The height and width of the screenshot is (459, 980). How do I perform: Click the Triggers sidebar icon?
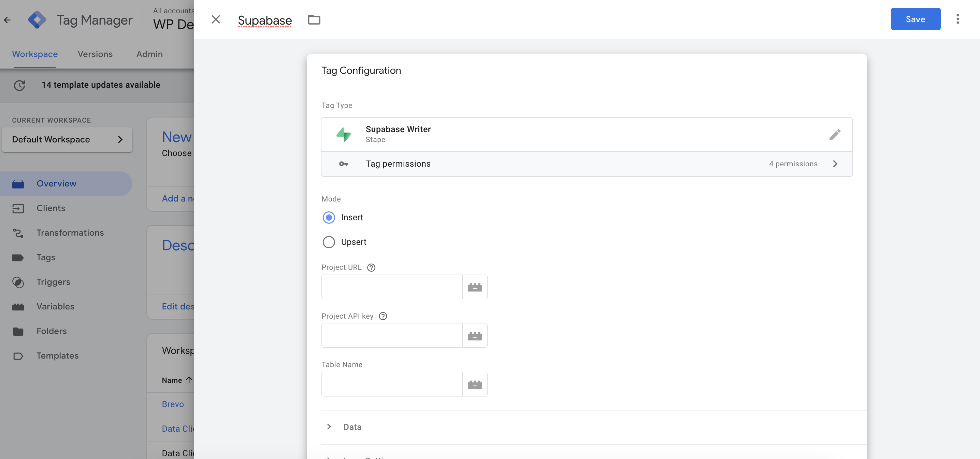click(18, 282)
